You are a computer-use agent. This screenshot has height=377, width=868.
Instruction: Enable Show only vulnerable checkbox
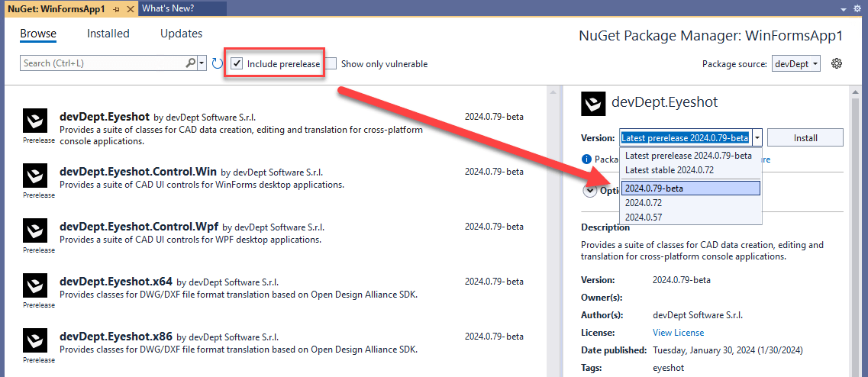pyautogui.click(x=331, y=63)
